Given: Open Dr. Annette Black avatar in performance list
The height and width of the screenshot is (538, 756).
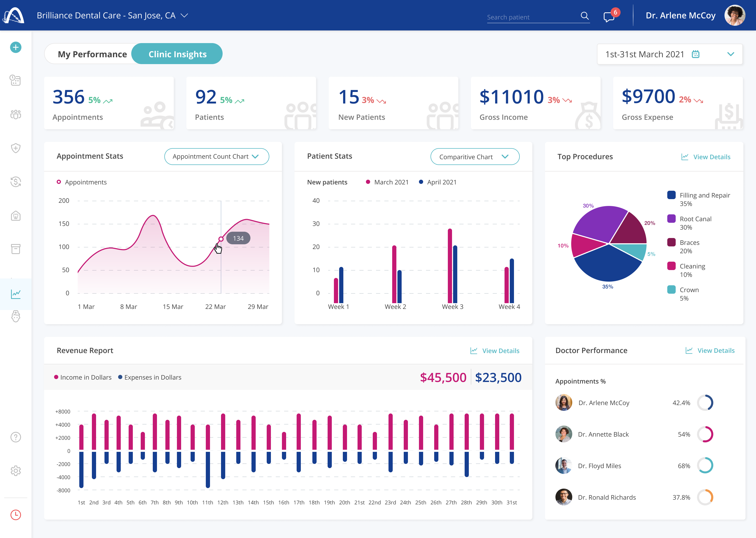Looking at the screenshot, I should 564,434.
